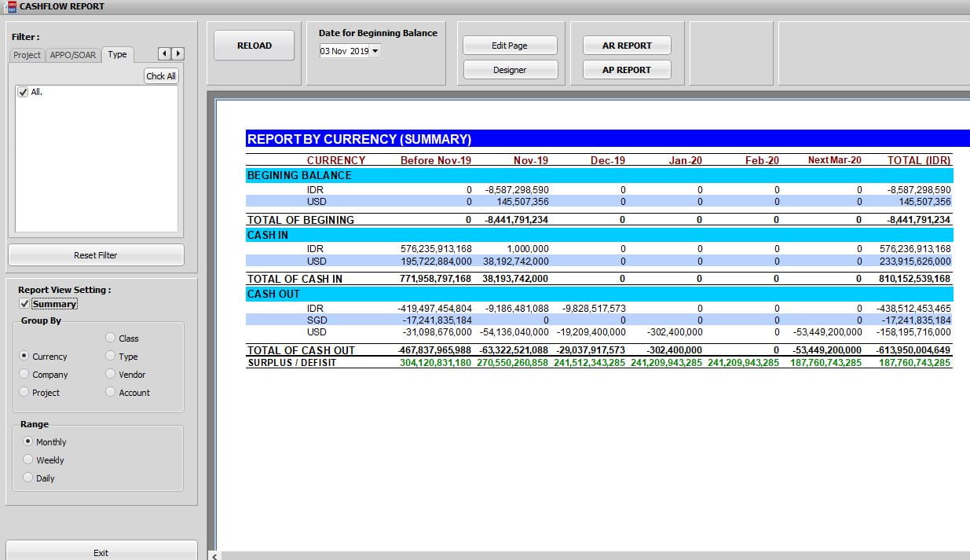The image size is (970, 560).
Task: Select Currency group-by radio button
Action: coord(25,356)
